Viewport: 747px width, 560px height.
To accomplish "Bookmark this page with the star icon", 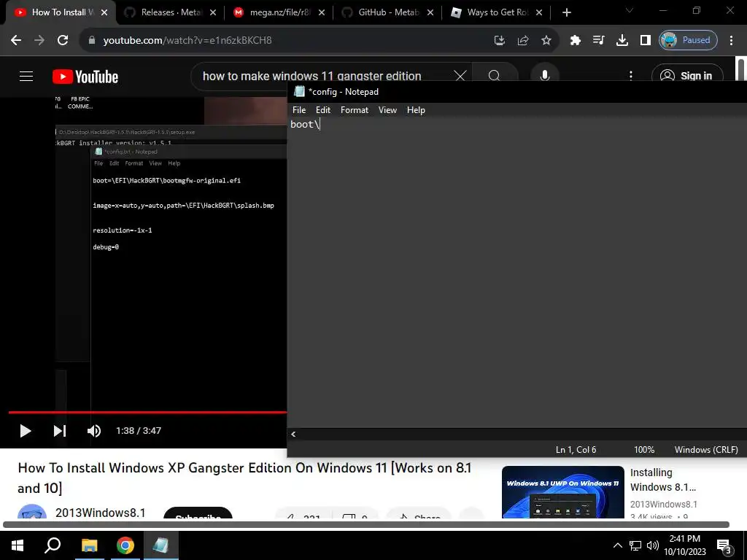I will [x=546, y=41].
